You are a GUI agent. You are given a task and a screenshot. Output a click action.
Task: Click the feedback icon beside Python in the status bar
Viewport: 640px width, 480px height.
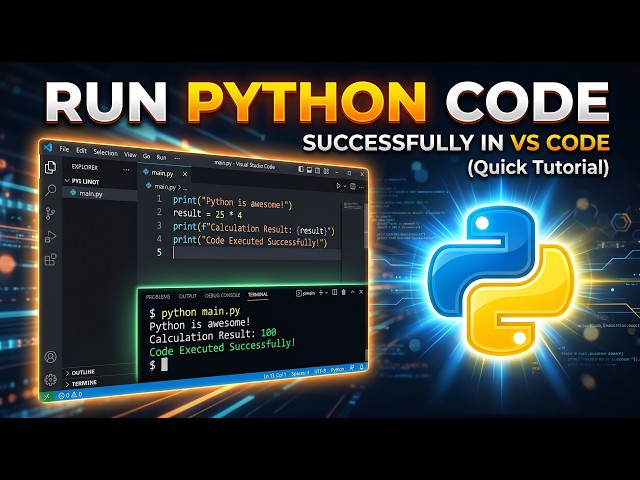pos(352,368)
